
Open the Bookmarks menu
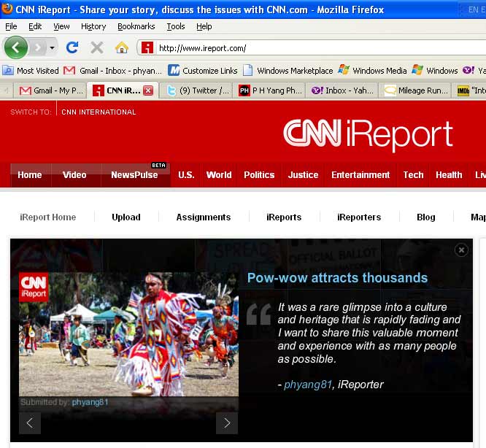(136, 27)
